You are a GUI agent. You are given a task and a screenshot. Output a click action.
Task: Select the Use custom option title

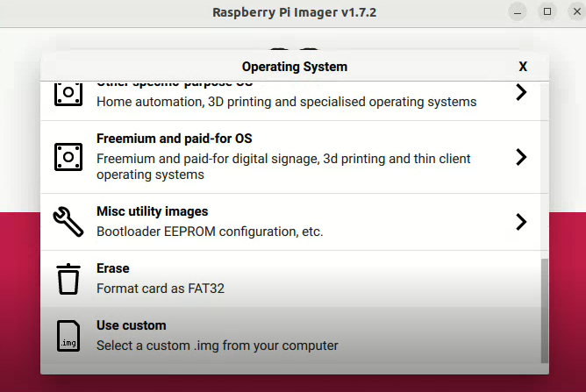tap(132, 325)
